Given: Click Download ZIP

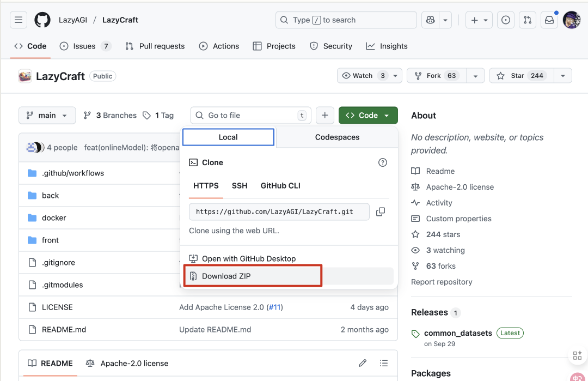Looking at the screenshot, I should (226, 276).
